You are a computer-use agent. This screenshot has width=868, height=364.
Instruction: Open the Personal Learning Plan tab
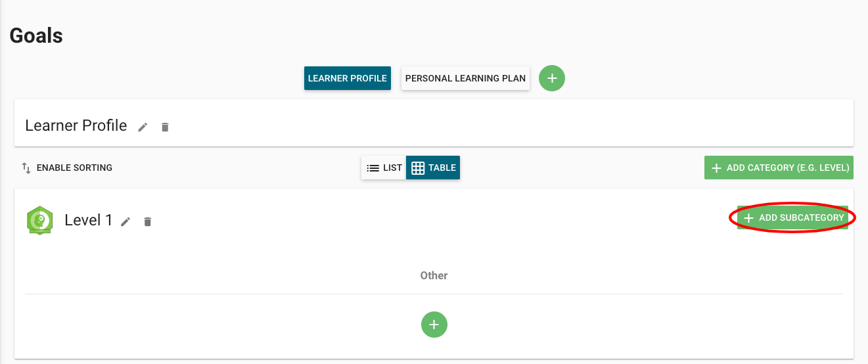tap(465, 78)
